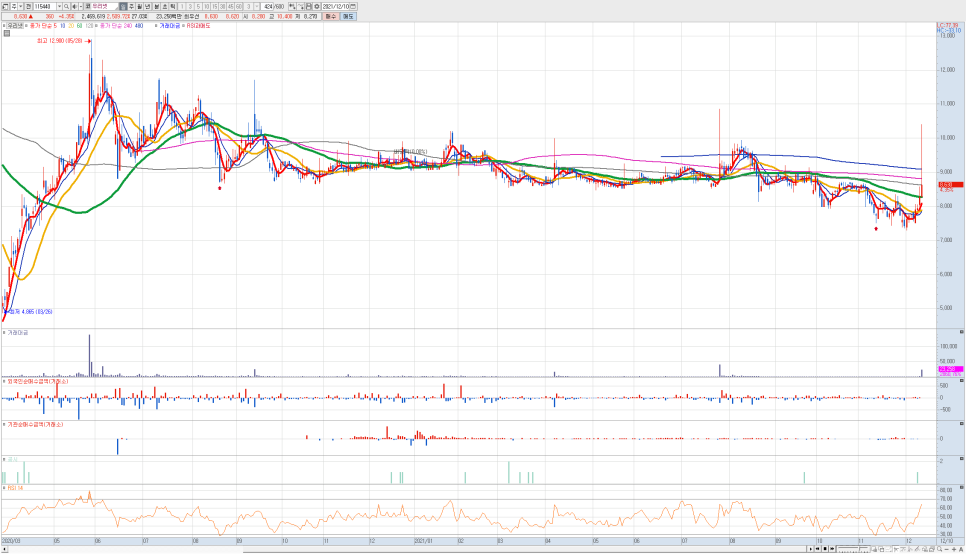Click the pane close icon at volume panel right
The width and height of the screenshot is (966, 554).
pyautogui.click(x=962, y=332)
